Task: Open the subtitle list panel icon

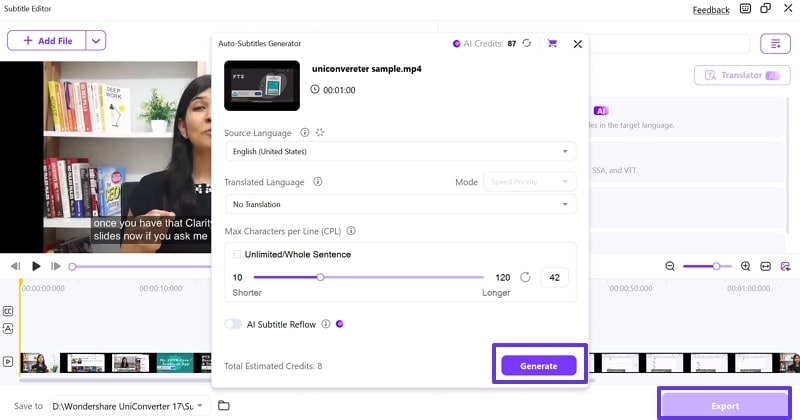Action: click(775, 44)
